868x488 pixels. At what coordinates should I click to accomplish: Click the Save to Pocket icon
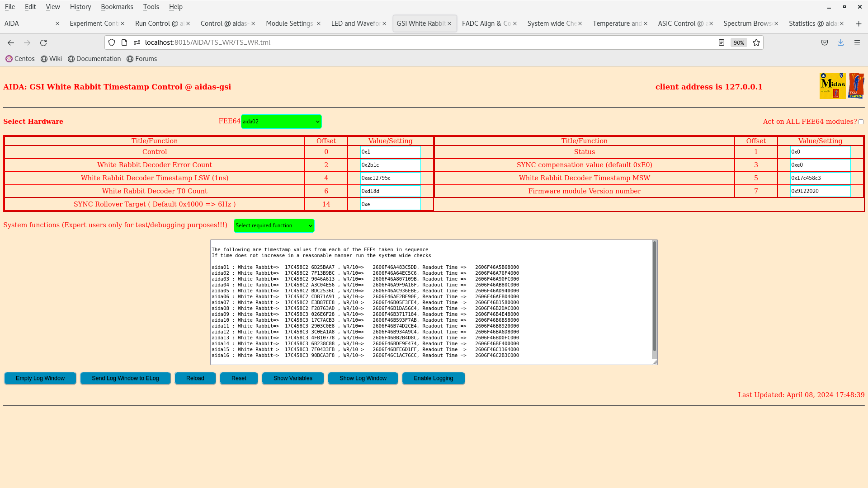click(x=825, y=42)
